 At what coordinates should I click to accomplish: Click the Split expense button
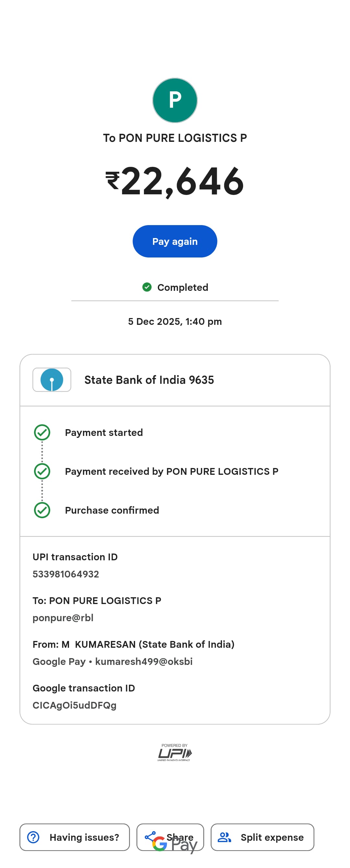click(x=262, y=837)
